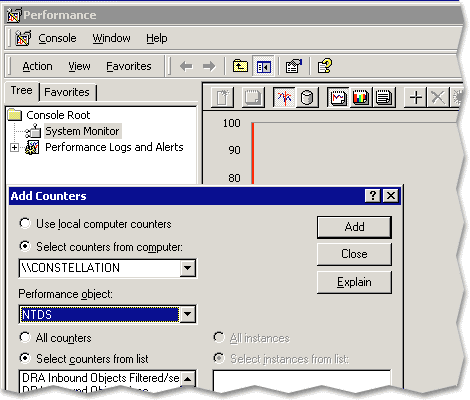Viewport: 470px width, 400px height.
Task: Click the Close button in dialog
Action: click(354, 254)
